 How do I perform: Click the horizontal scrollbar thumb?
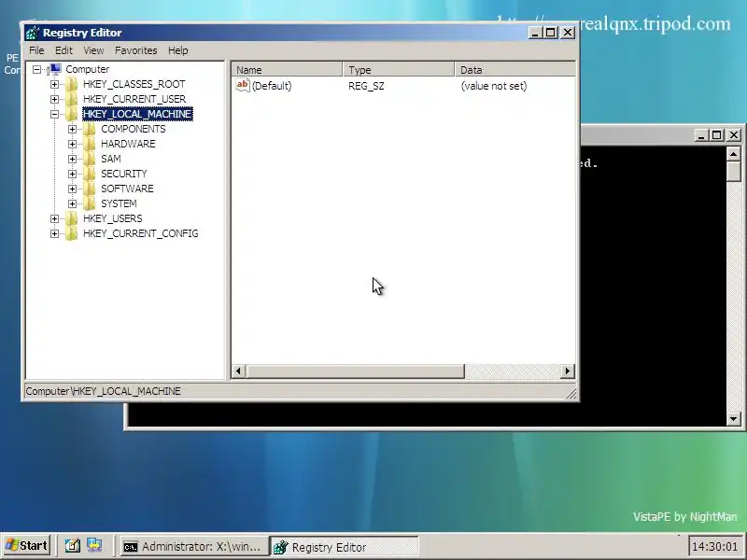[x=356, y=371]
